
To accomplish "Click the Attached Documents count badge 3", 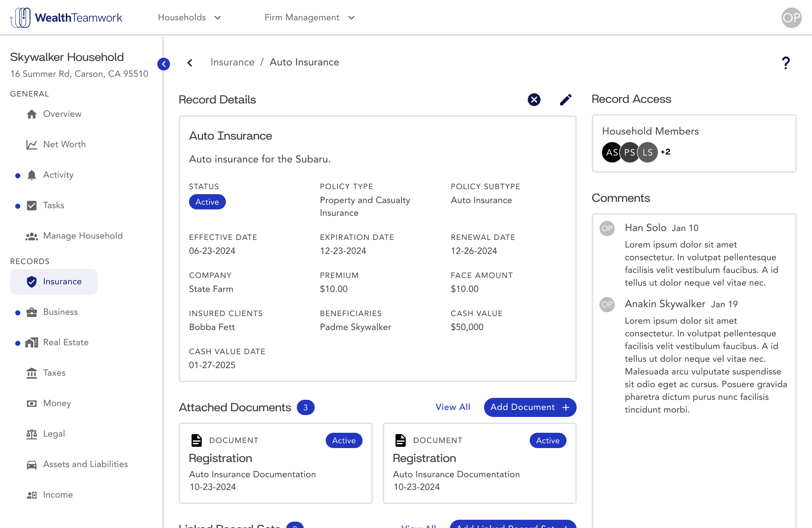I will point(305,407).
